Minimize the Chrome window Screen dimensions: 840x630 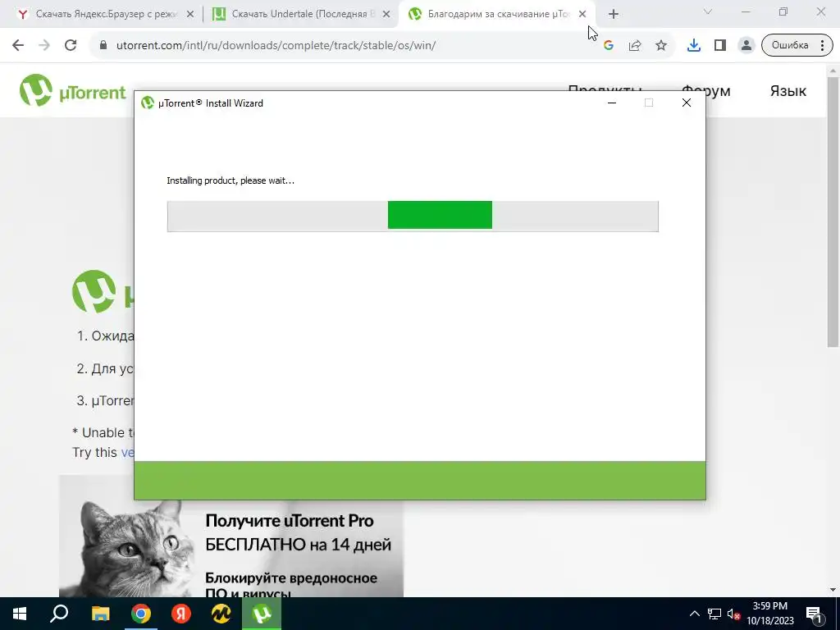tap(746, 11)
